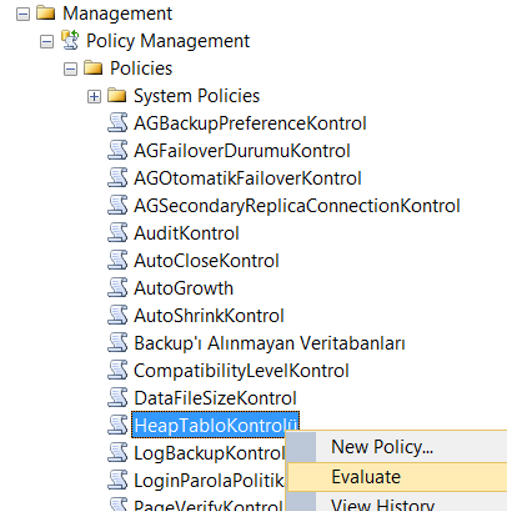The height and width of the screenshot is (511, 507).
Task: Expand the System Policies folder
Action: 94,97
